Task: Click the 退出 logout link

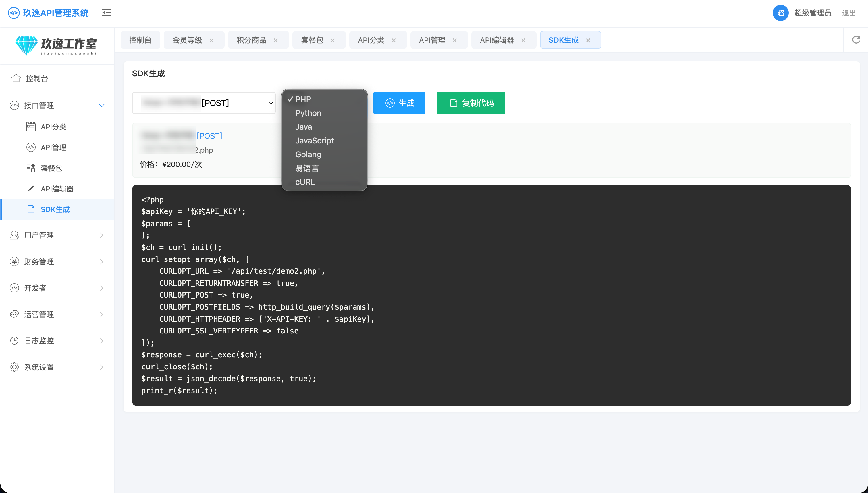Action: click(849, 13)
